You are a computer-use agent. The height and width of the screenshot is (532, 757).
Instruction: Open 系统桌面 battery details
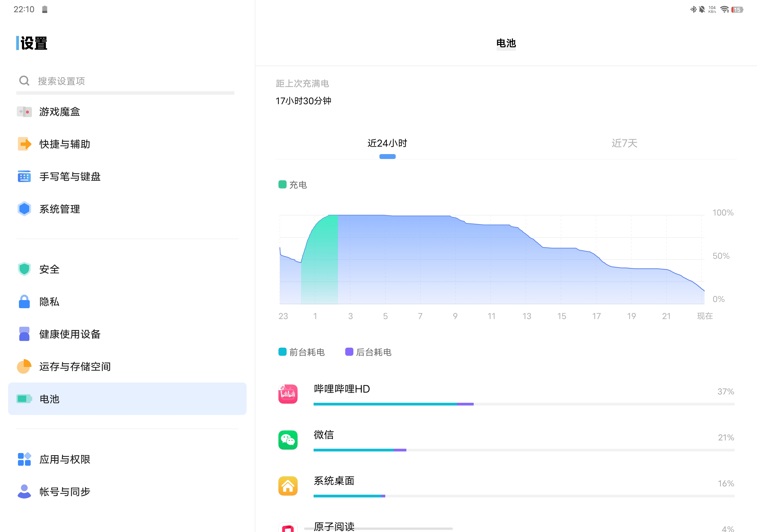(506, 486)
